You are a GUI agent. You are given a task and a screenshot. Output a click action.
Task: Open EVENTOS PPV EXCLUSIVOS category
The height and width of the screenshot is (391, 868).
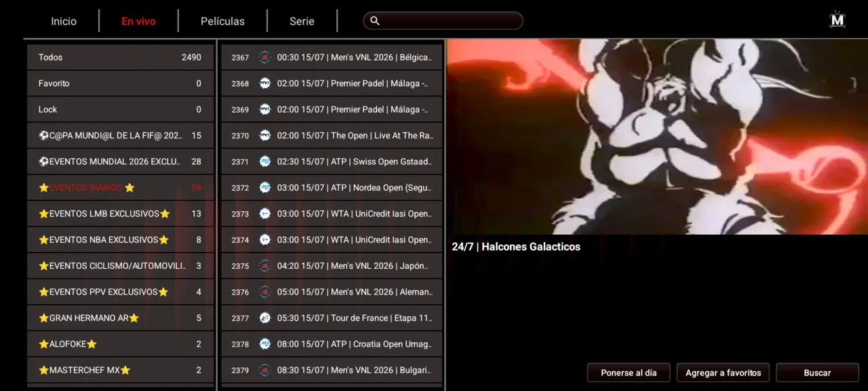120,292
